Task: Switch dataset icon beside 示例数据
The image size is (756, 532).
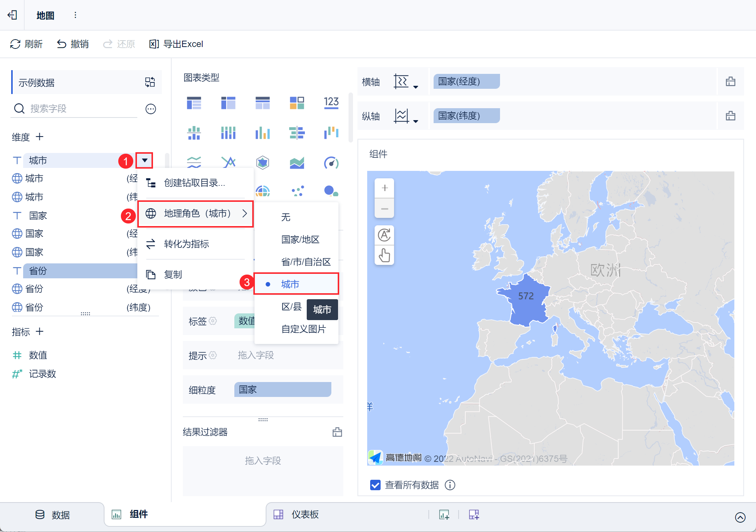Action: pyautogui.click(x=150, y=82)
